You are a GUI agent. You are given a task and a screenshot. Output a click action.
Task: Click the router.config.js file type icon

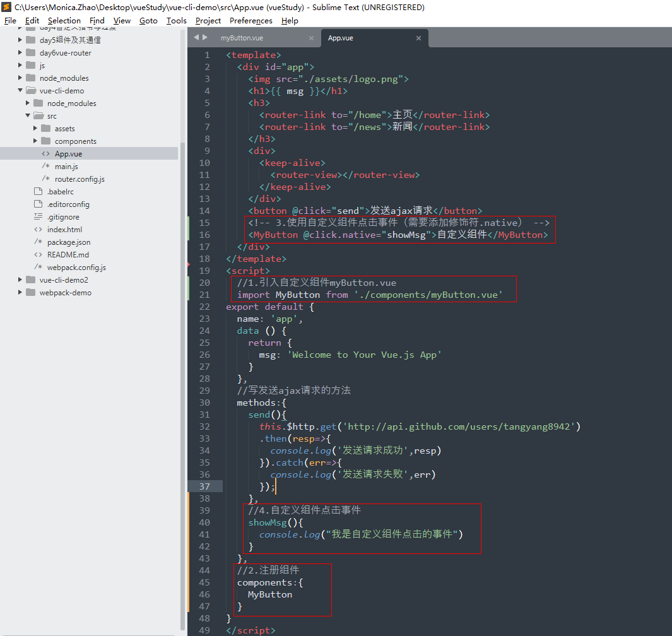pyautogui.click(x=45, y=179)
